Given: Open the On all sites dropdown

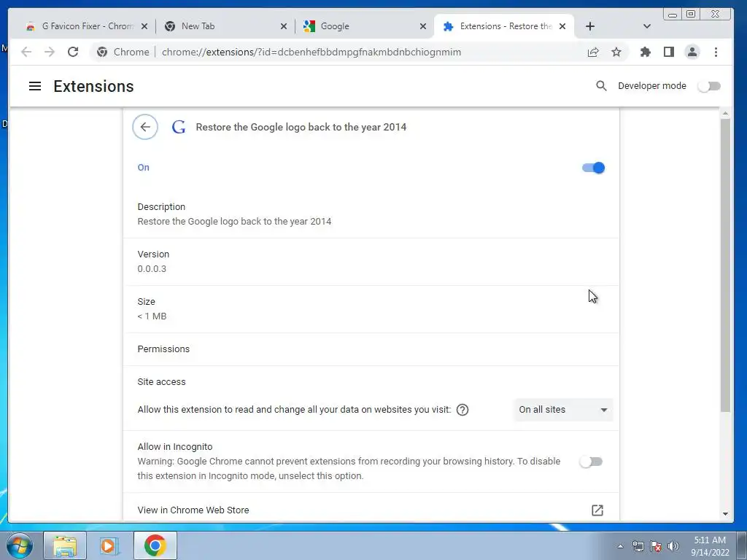Looking at the screenshot, I should 563,410.
